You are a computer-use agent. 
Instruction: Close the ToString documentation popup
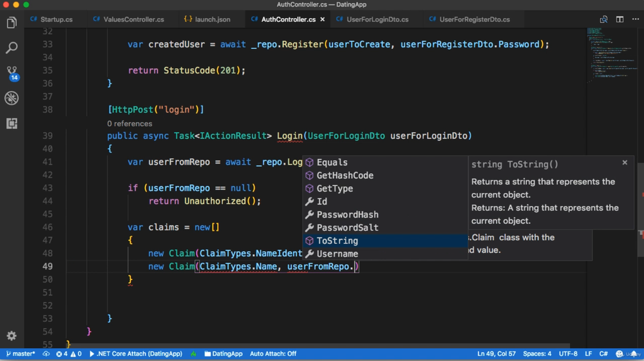tap(625, 162)
